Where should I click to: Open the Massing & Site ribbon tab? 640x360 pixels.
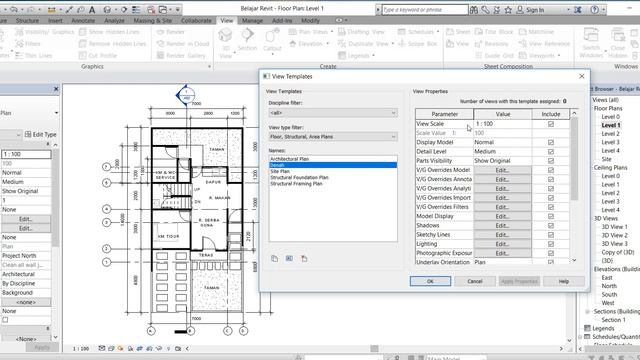pos(153,20)
